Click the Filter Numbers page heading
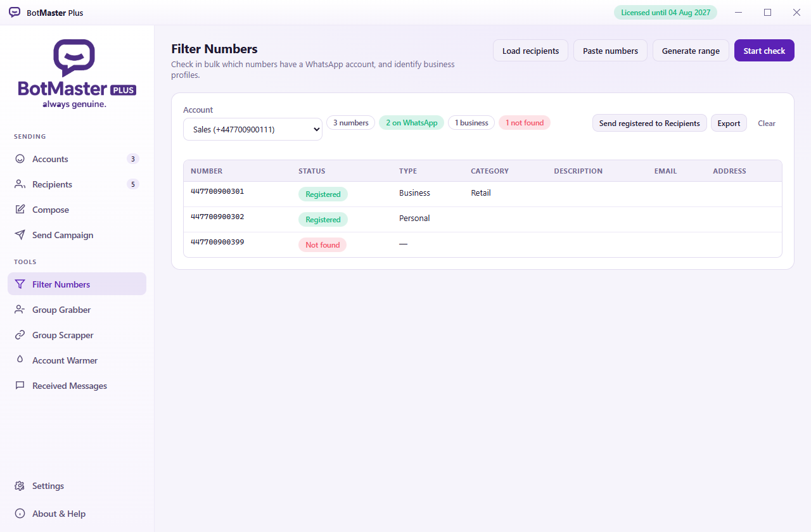This screenshot has width=811, height=532. [x=214, y=49]
